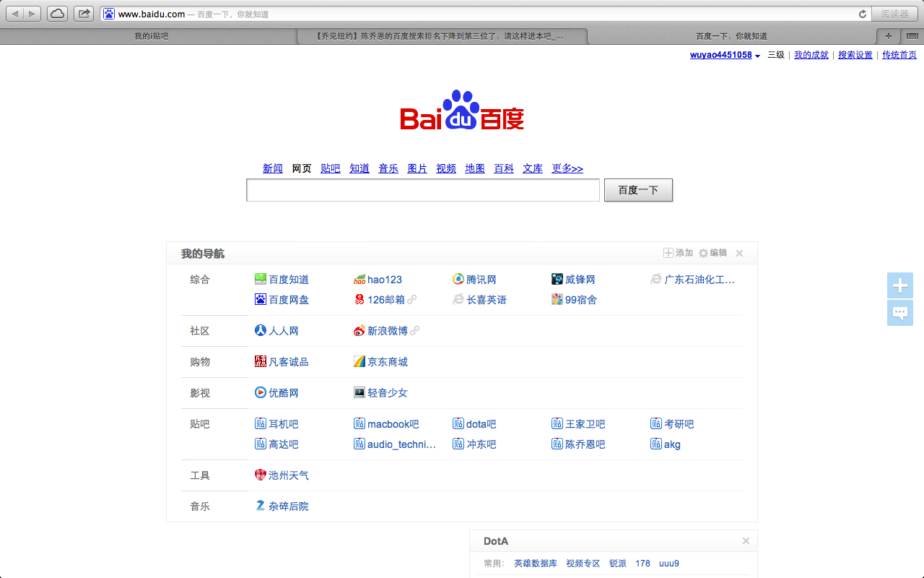This screenshot has width=924, height=578.
Task: Expand the wuyao4451058 account dropdown
Action: (x=757, y=56)
